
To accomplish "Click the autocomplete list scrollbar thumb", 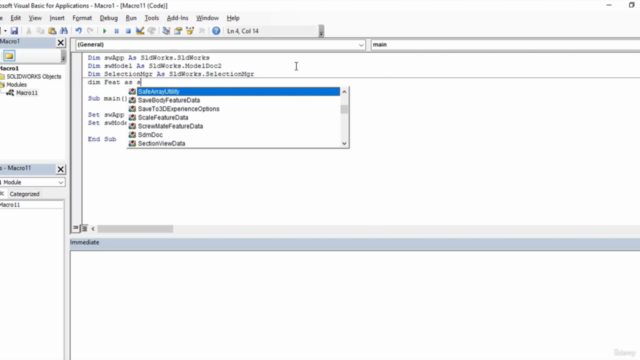I will [x=344, y=109].
